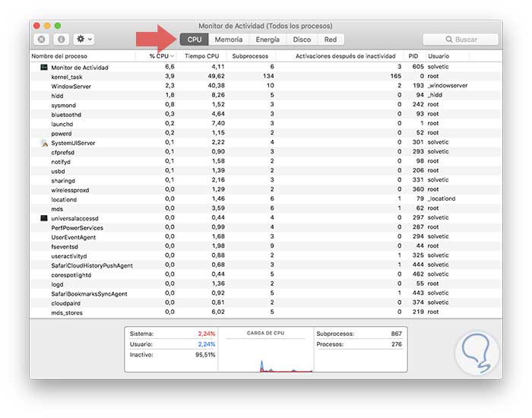Select the sysmond process row
The width and height of the screenshot is (532, 418).
pos(266,105)
